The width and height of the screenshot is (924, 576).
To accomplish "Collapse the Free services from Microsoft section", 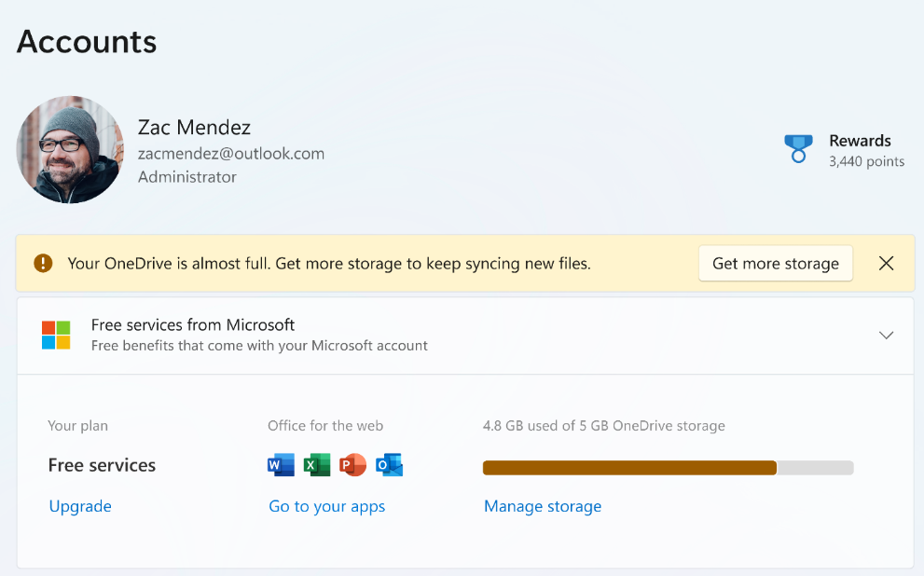I will tap(886, 336).
